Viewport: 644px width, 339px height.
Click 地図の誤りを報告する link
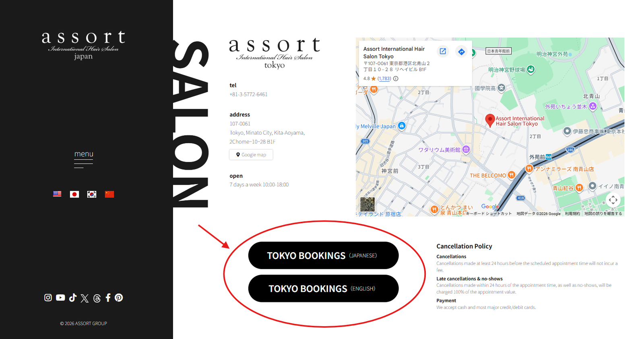[x=603, y=214]
